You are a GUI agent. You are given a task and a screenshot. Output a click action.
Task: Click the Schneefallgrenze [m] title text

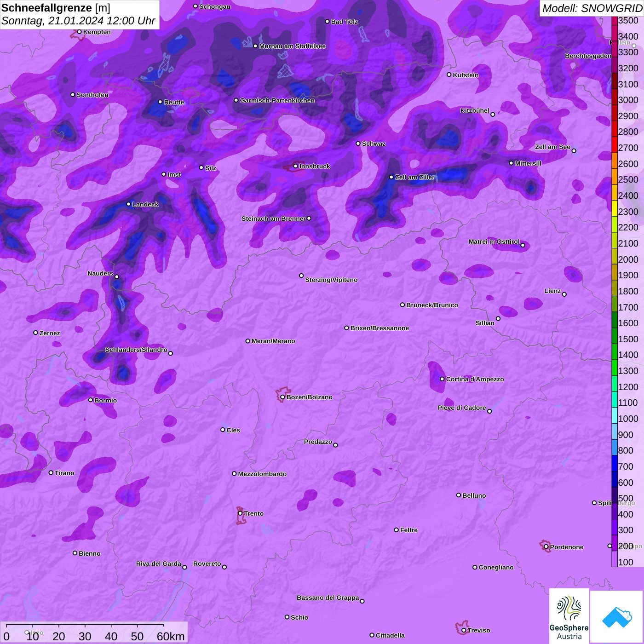point(56,8)
